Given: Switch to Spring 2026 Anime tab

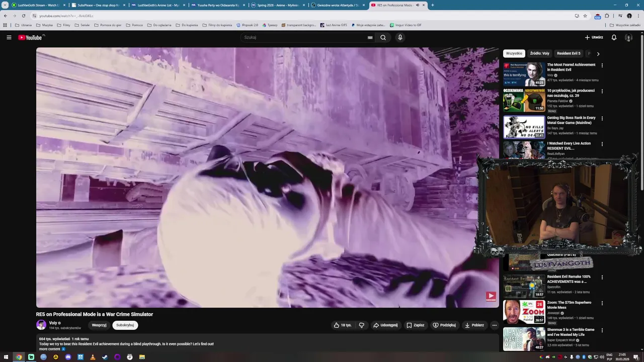Looking at the screenshot, I should (x=278, y=5).
